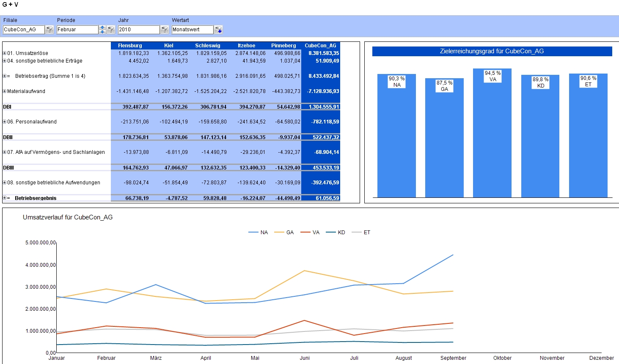The height and width of the screenshot is (364, 619).
Task: Step Periode to the next month (up arrow)
Action: 102,27
